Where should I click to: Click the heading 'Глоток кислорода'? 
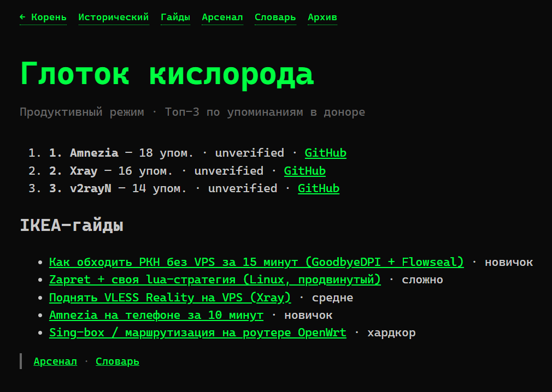click(x=167, y=74)
